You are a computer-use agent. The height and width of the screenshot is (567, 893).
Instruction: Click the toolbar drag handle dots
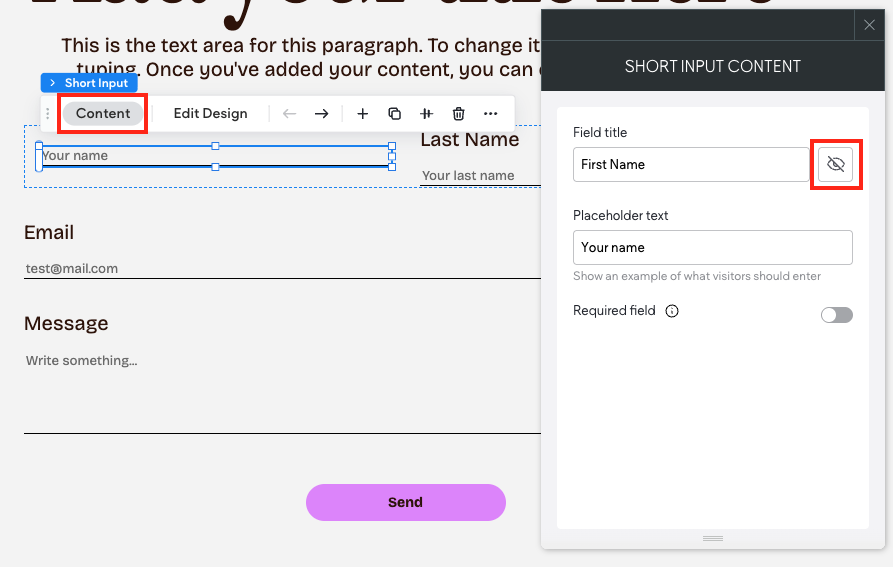point(48,114)
